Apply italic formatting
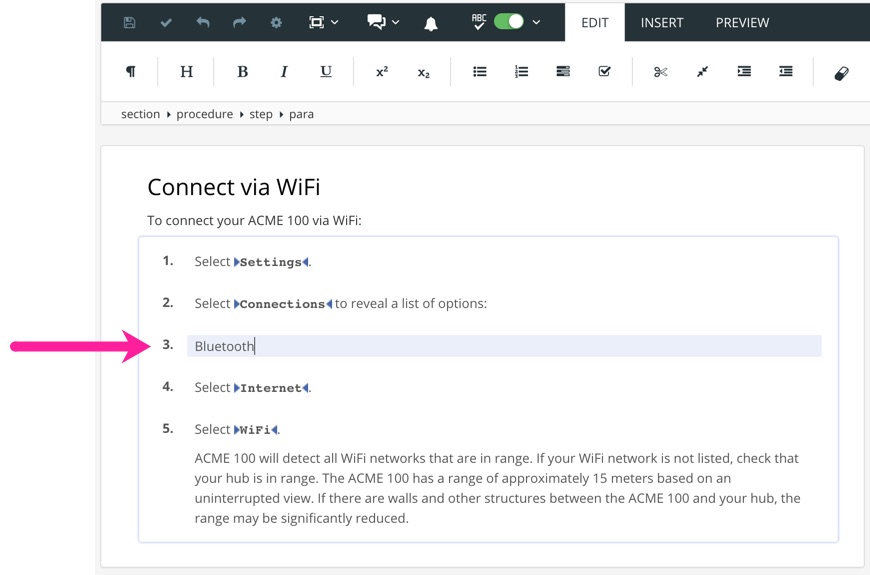870x575 pixels. tap(284, 72)
